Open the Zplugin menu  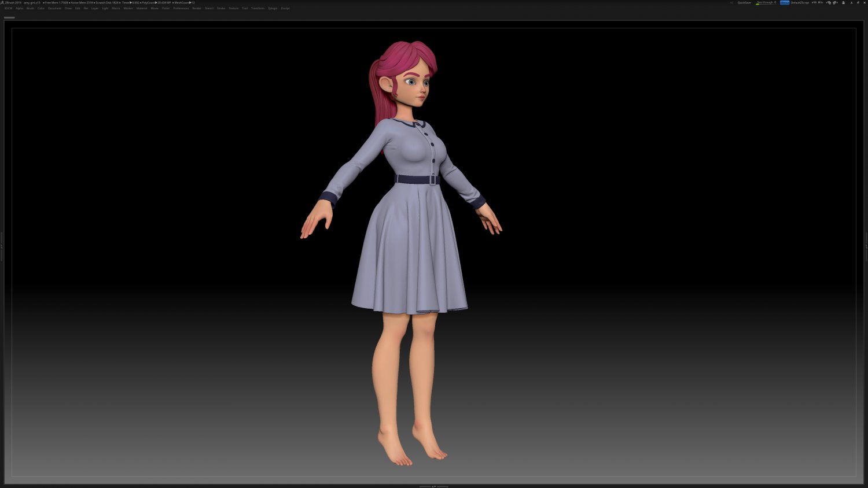pos(272,8)
